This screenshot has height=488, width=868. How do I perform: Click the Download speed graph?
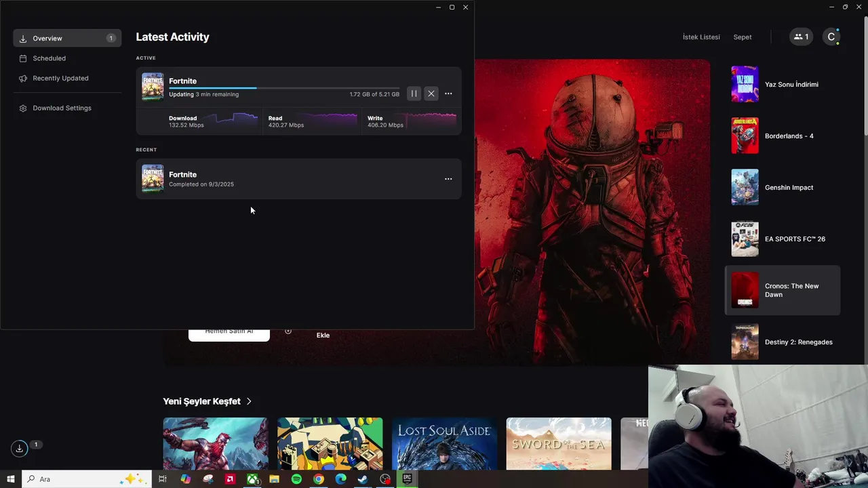pos(232,120)
